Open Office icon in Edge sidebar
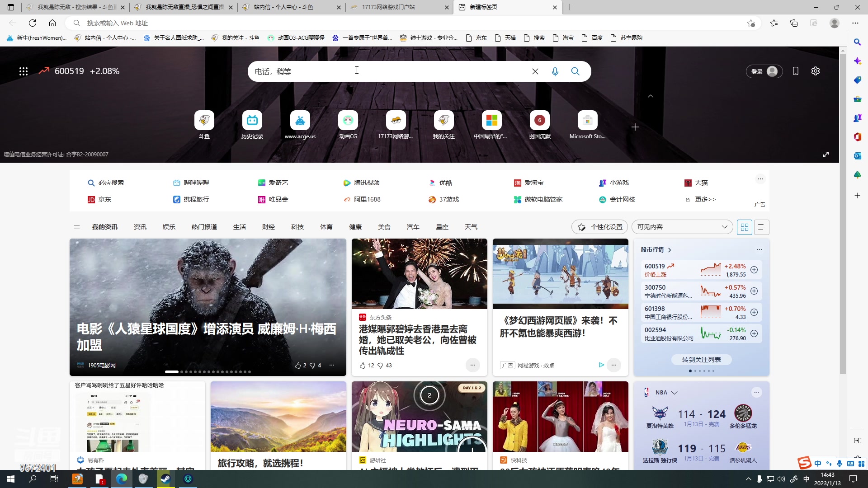The image size is (868, 488). pos(857,137)
